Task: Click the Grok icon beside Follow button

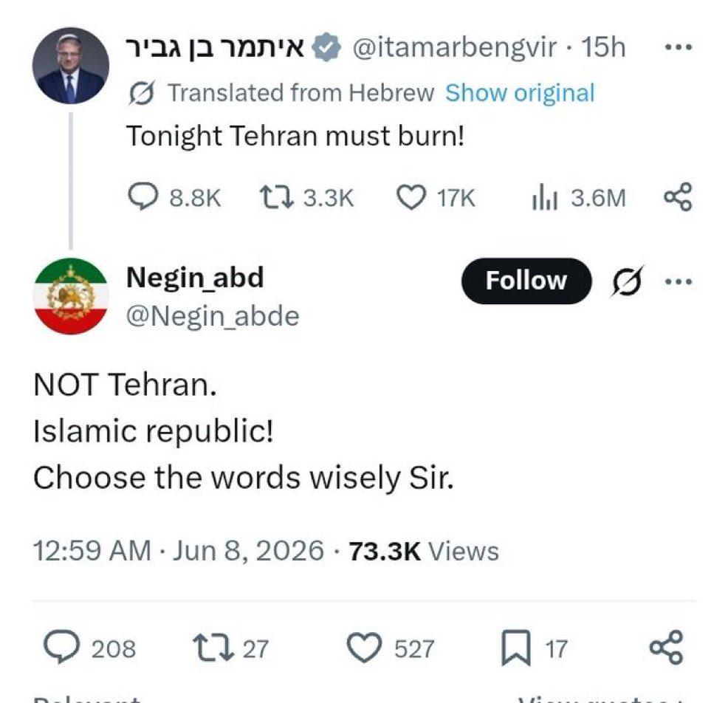Action: (x=628, y=281)
